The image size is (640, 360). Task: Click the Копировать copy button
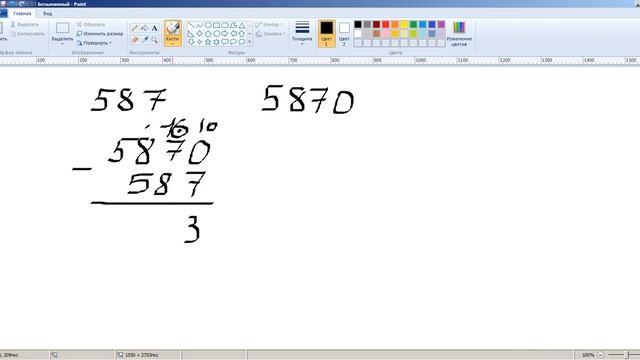coord(27,34)
